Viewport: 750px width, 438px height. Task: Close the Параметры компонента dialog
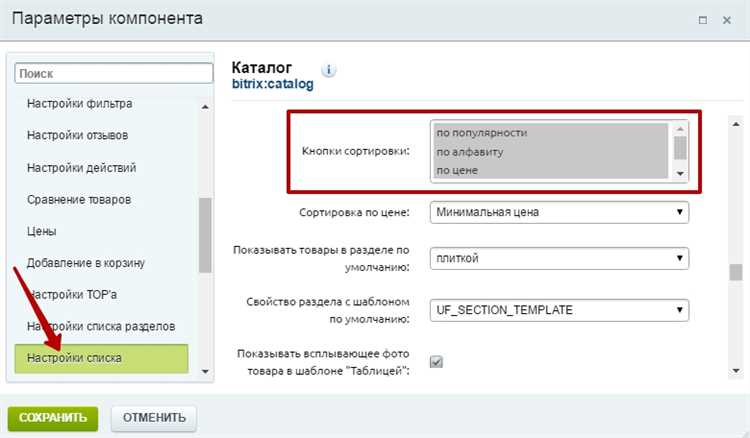pyautogui.click(x=727, y=20)
